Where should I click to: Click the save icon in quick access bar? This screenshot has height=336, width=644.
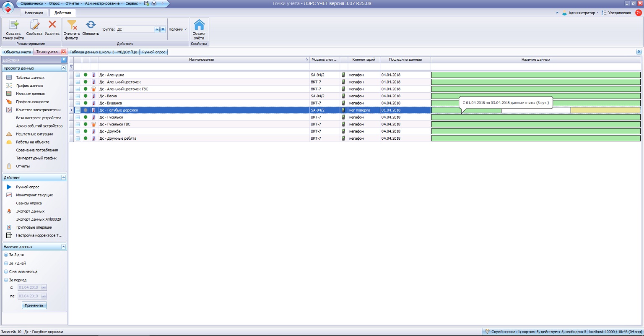146,3
